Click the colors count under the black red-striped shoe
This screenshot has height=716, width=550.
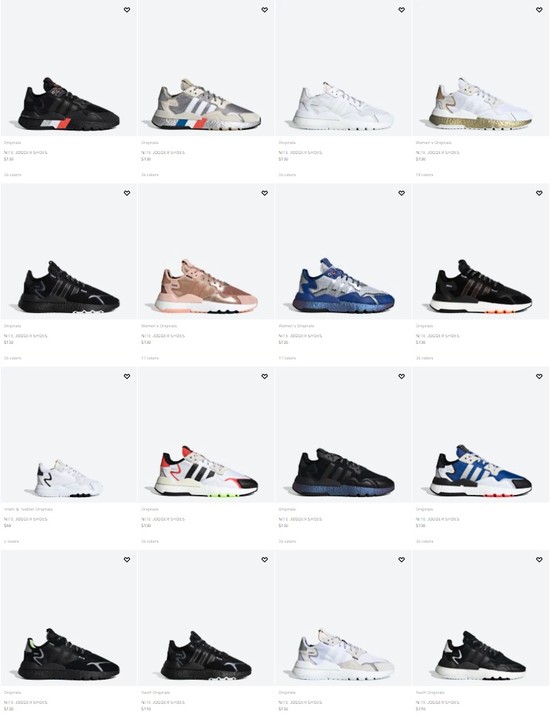(x=13, y=175)
